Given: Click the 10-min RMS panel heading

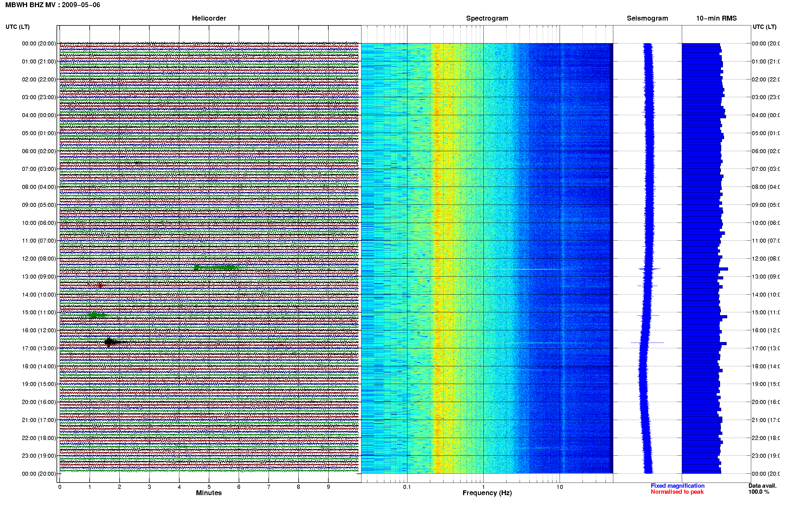Looking at the screenshot, I should (716, 19).
